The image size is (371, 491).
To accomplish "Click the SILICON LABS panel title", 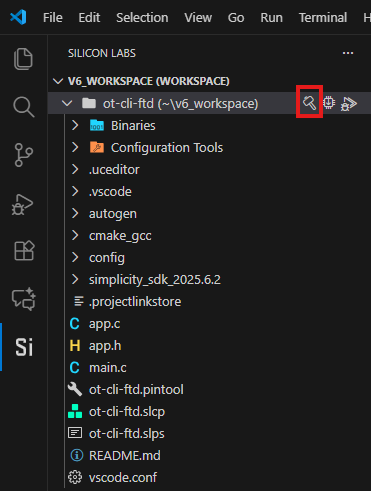I will 102,53.
